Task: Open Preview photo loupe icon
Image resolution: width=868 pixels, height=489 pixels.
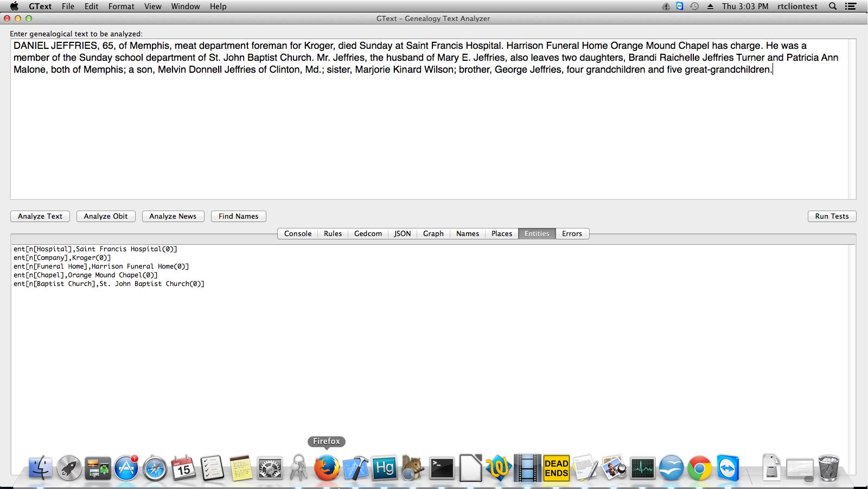Action: coord(614,468)
